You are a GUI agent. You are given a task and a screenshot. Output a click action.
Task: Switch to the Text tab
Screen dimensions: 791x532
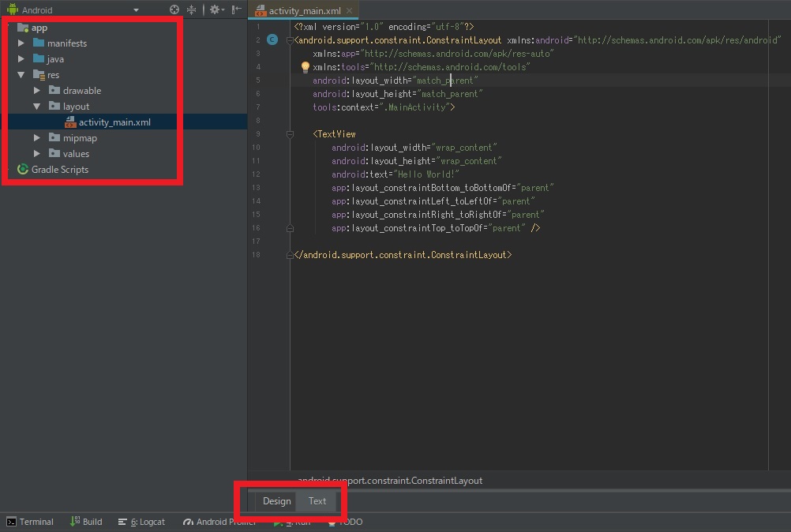click(x=317, y=501)
